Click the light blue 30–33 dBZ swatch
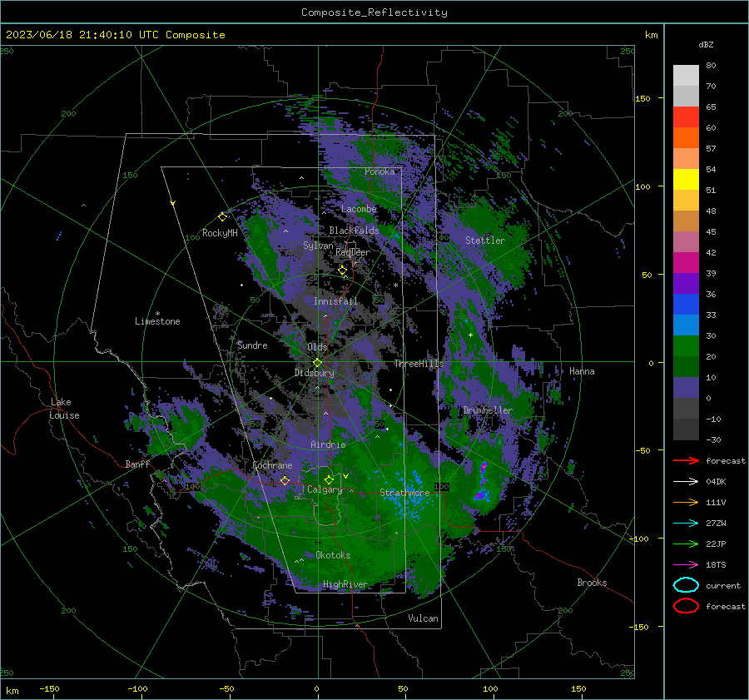This screenshot has width=749, height=700. coord(686,325)
